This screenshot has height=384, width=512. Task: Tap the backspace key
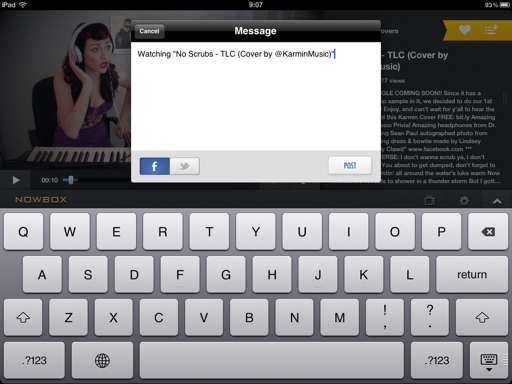[x=488, y=232]
